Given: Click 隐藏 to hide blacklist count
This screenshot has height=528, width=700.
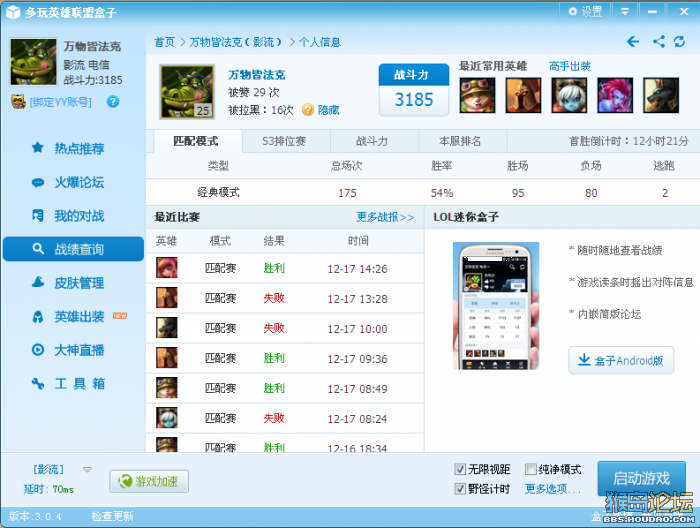Looking at the screenshot, I should coord(329,110).
